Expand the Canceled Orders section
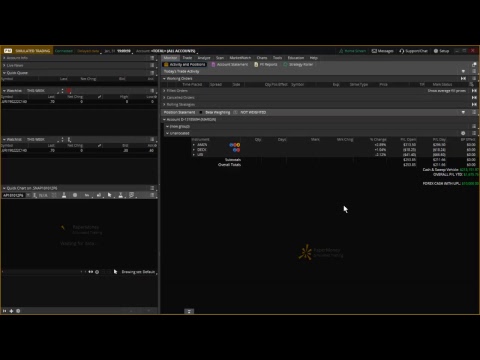 pyautogui.click(x=164, y=97)
